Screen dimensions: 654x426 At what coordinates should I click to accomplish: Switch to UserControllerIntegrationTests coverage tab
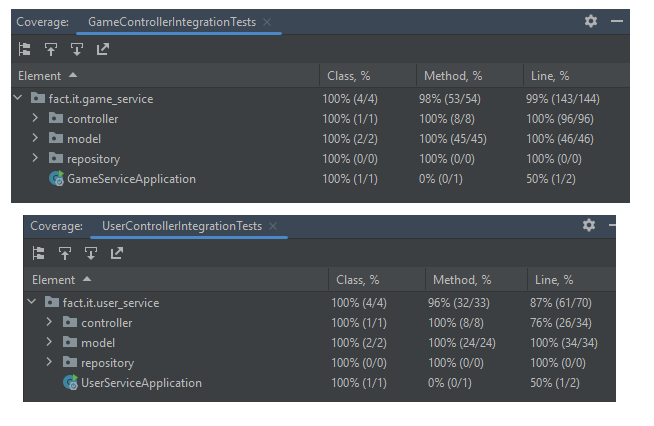(181, 226)
